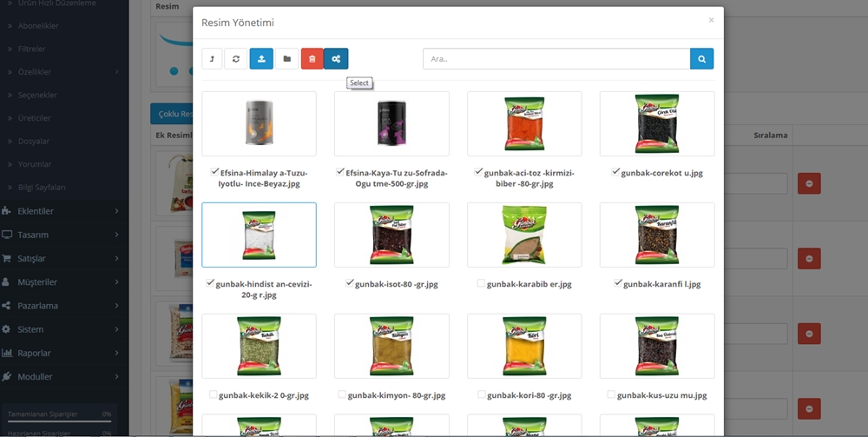Image resolution: width=868 pixels, height=437 pixels.
Task: Expand the Raporlar sidebar menu
Action: [x=64, y=353]
